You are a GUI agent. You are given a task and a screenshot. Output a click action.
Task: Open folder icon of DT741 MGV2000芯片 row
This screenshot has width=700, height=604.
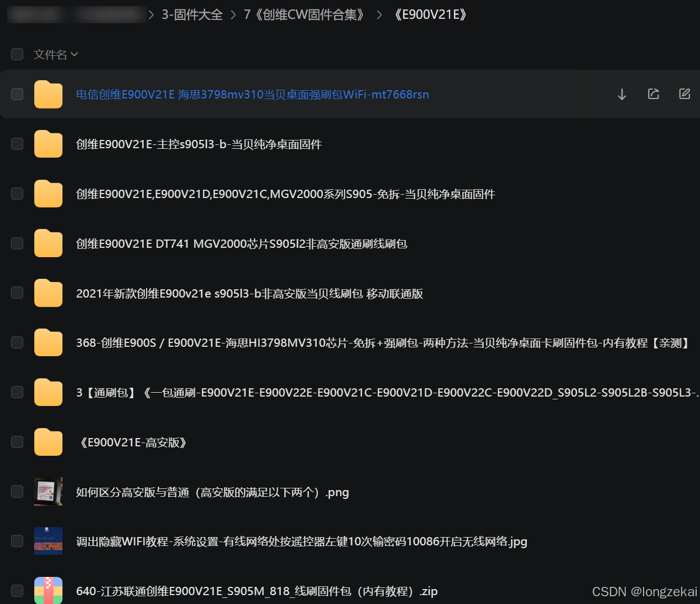click(48, 243)
